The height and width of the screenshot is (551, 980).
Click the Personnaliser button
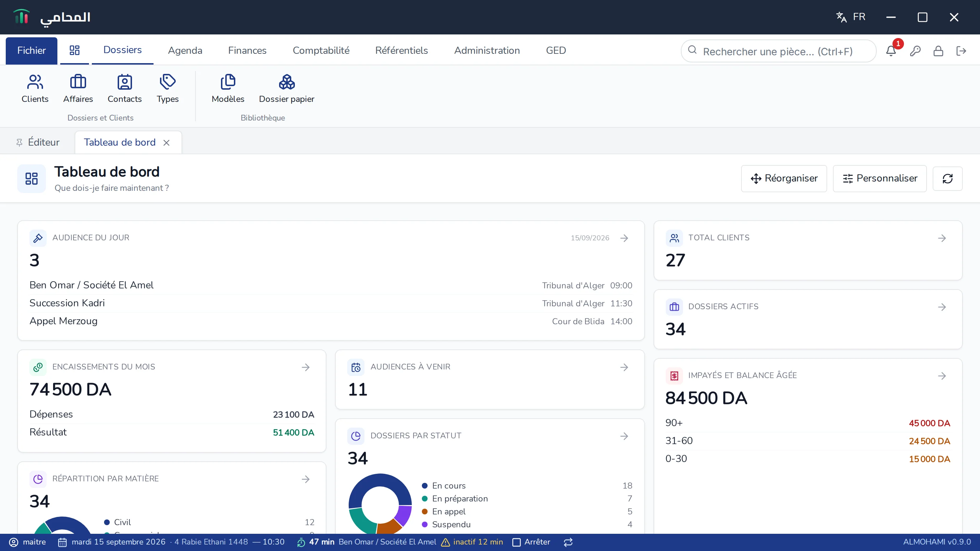(x=880, y=179)
